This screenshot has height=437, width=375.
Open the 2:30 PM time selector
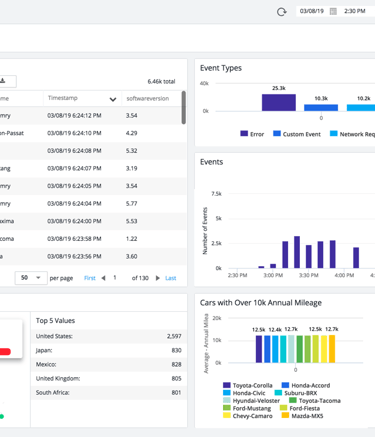pyautogui.click(x=355, y=11)
